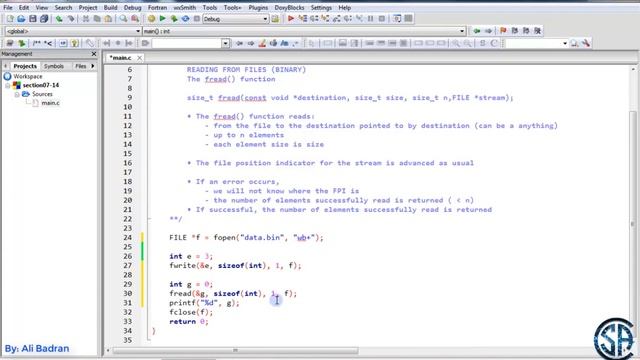
Task: Open the wrench settings icon in toolbar
Action: tap(586, 43)
